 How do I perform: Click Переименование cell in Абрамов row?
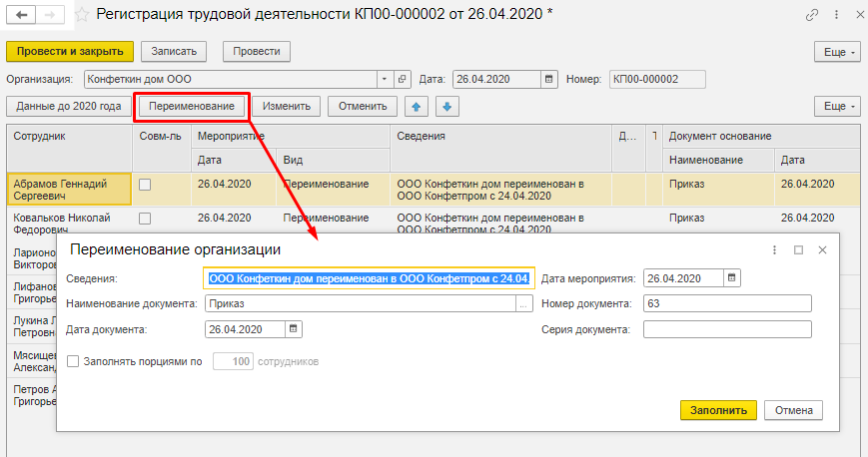[334, 190]
